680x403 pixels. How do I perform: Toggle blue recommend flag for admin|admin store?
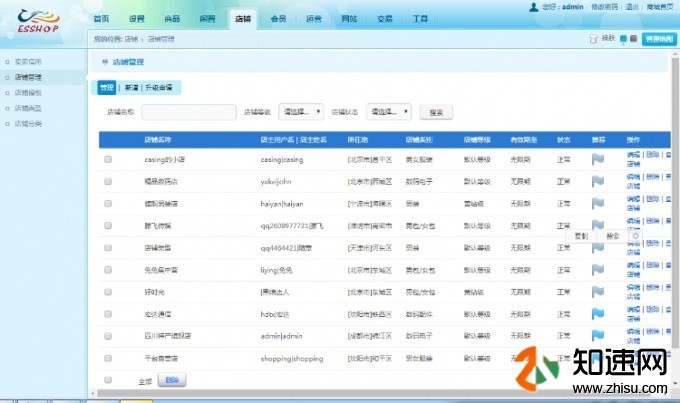[598, 335]
